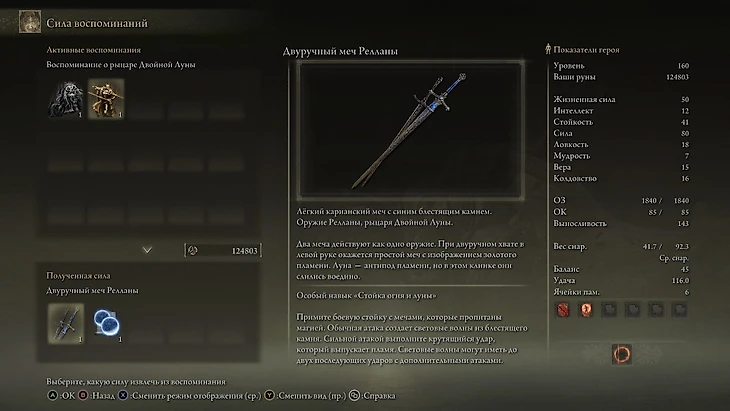Click the rune count field 124803
The image size is (730, 411).
[223, 250]
